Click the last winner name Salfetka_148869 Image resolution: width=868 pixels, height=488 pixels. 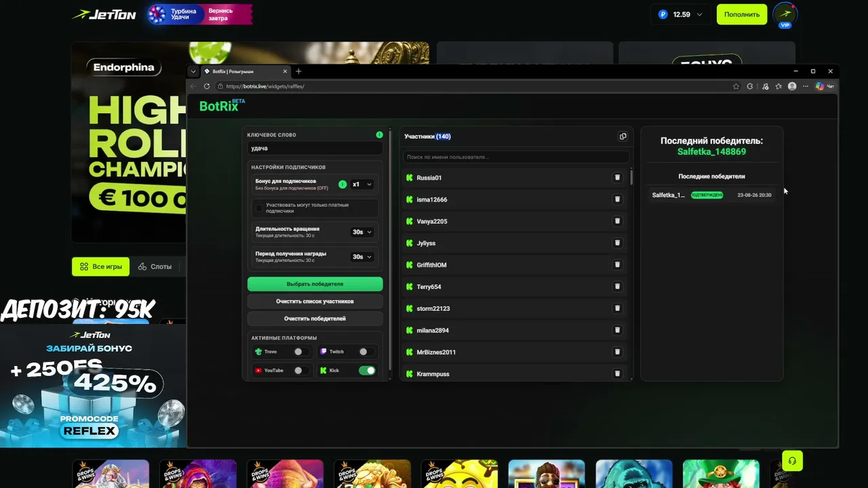(711, 152)
